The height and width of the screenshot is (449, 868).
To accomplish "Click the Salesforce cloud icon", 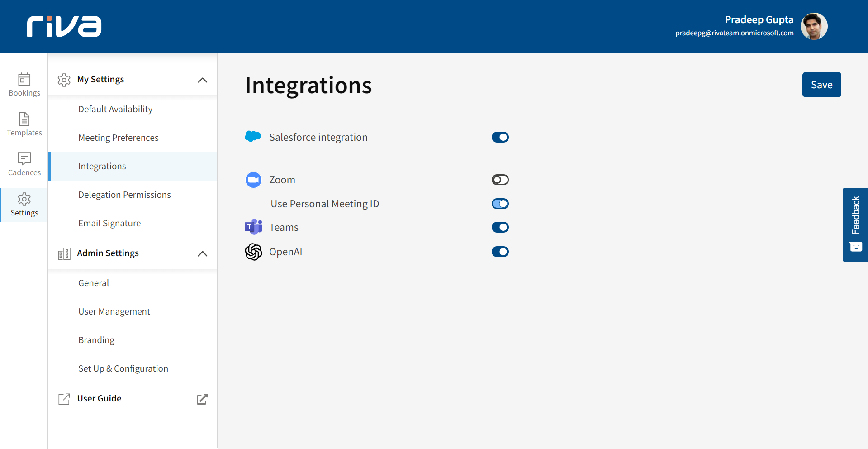I will pyautogui.click(x=253, y=136).
